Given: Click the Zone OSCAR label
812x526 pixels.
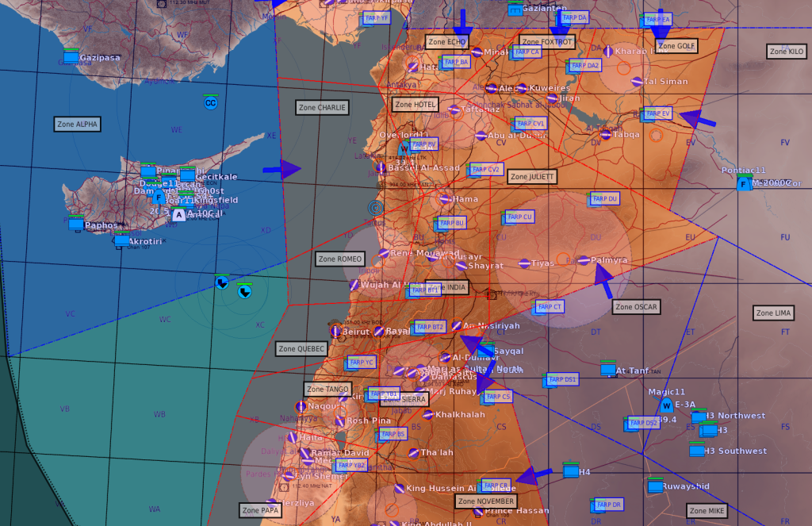Looking at the screenshot, I should [x=636, y=306].
